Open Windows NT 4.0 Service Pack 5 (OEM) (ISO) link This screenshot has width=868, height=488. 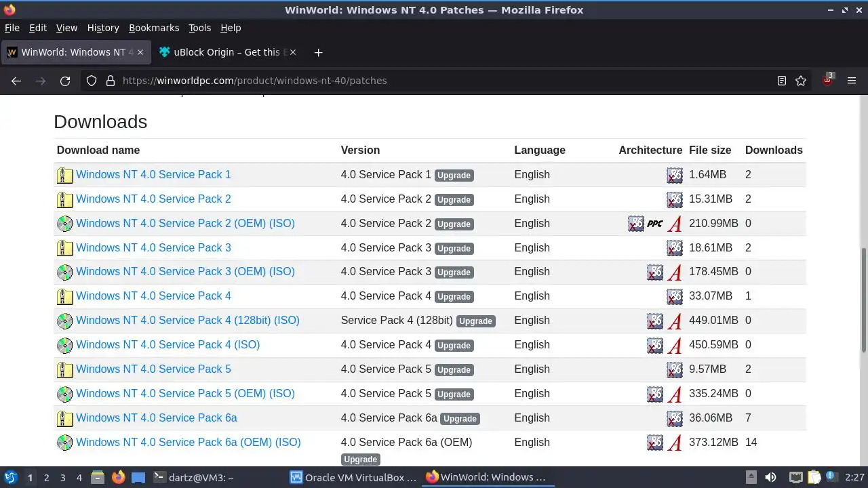pyautogui.click(x=185, y=393)
